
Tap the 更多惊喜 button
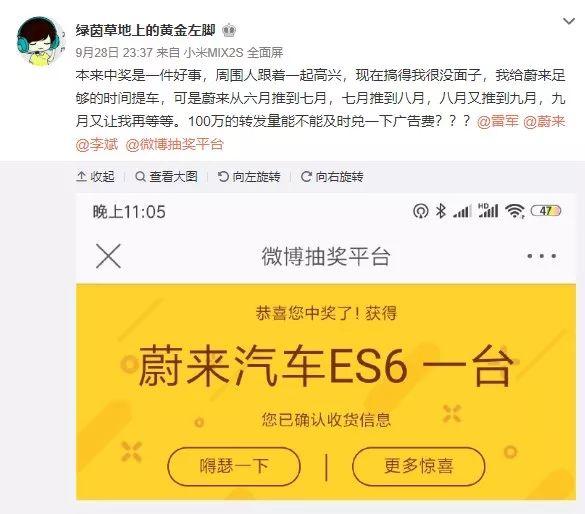tap(419, 466)
